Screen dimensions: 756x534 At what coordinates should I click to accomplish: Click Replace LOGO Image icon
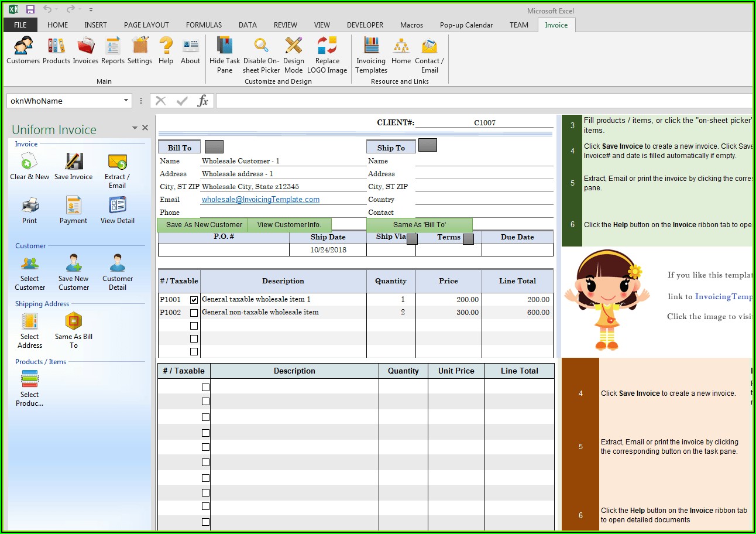[x=327, y=54]
